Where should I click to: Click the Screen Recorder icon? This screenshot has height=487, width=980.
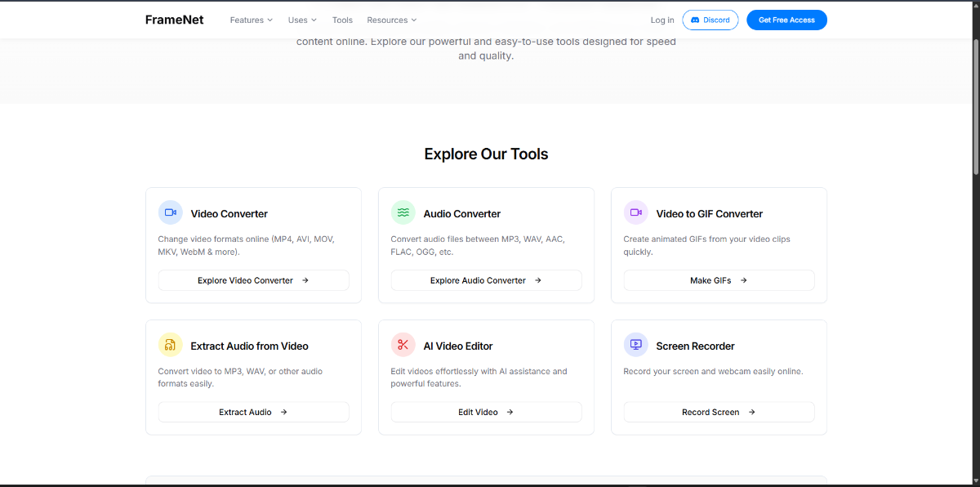[x=635, y=345]
